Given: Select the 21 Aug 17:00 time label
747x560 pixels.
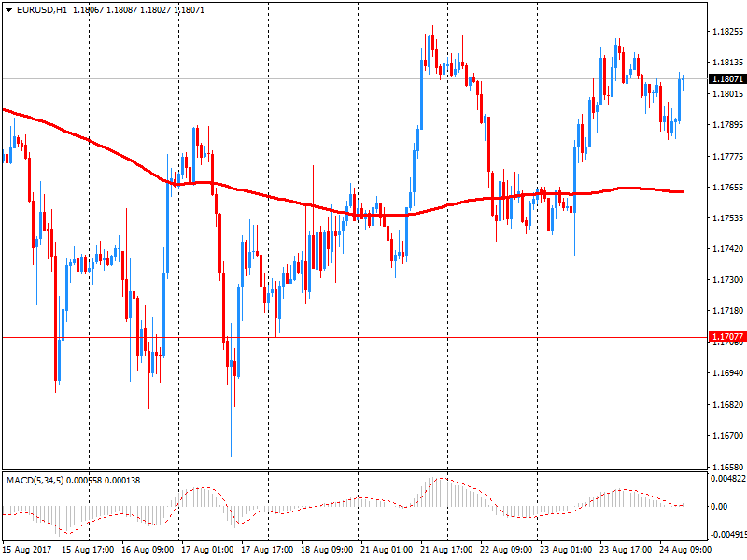Looking at the screenshot, I should pos(446,550).
